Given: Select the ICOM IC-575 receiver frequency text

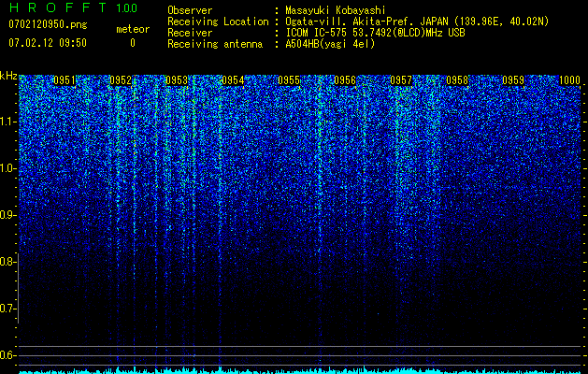Looking at the screenshot, I should (x=375, y=33).
